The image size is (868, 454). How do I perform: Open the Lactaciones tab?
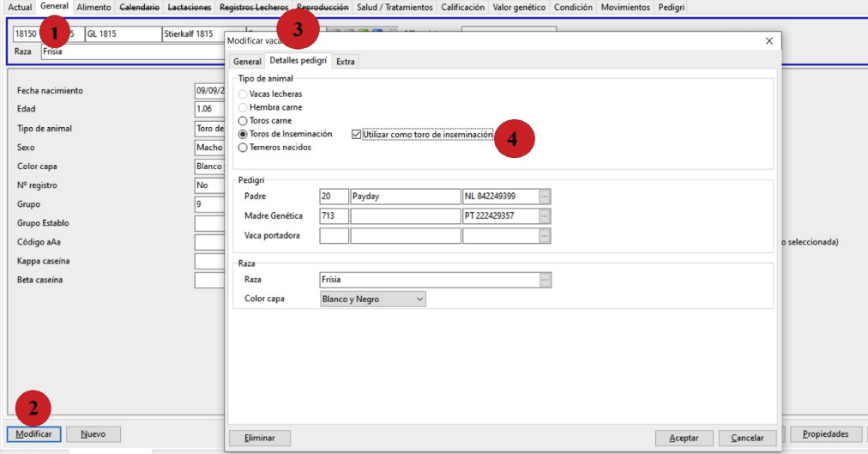[x=190, y=7]
